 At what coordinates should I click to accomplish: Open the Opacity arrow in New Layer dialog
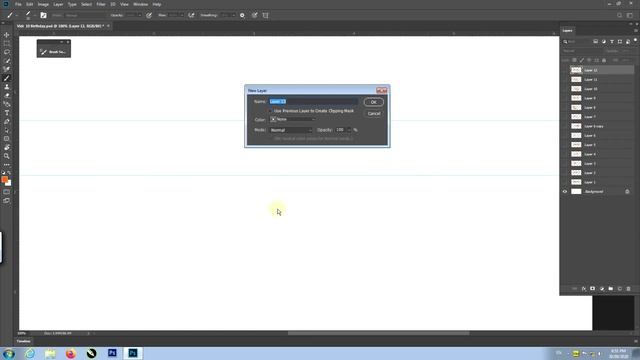349,130
